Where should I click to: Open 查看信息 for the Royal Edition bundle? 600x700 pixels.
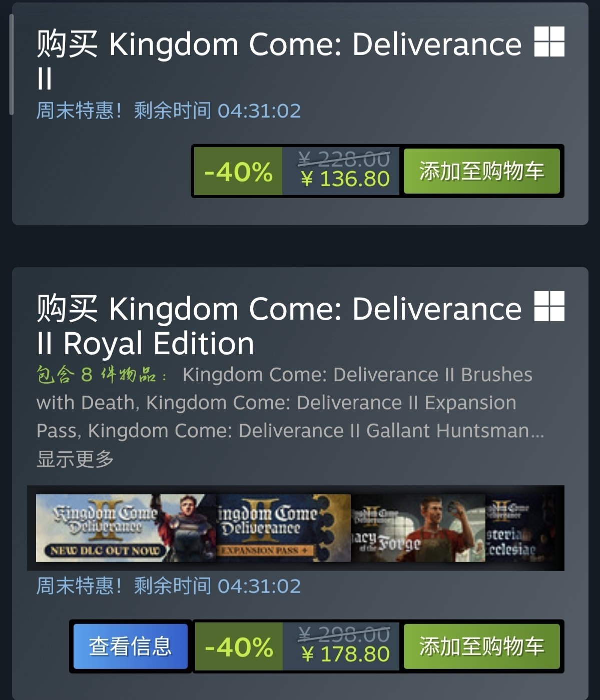131,646
